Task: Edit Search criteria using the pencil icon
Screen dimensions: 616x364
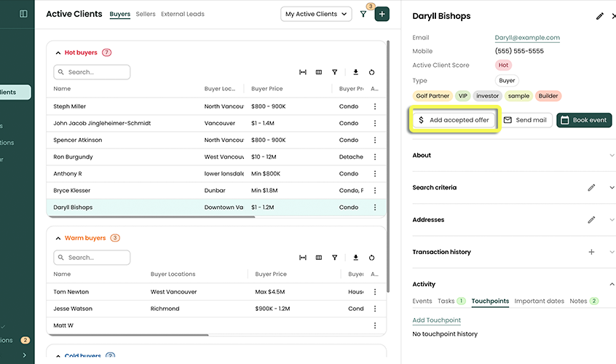Action: (591, 188)
